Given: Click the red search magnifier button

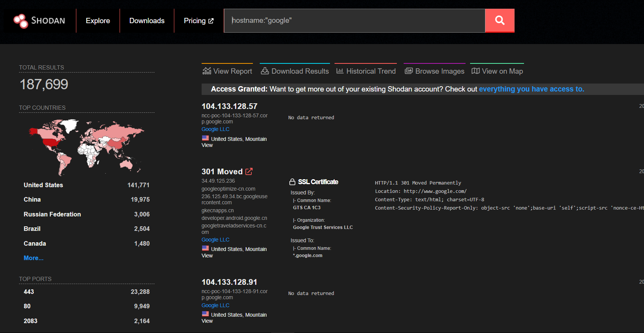Looking at the screenshot, I should (x=499, y=21).
